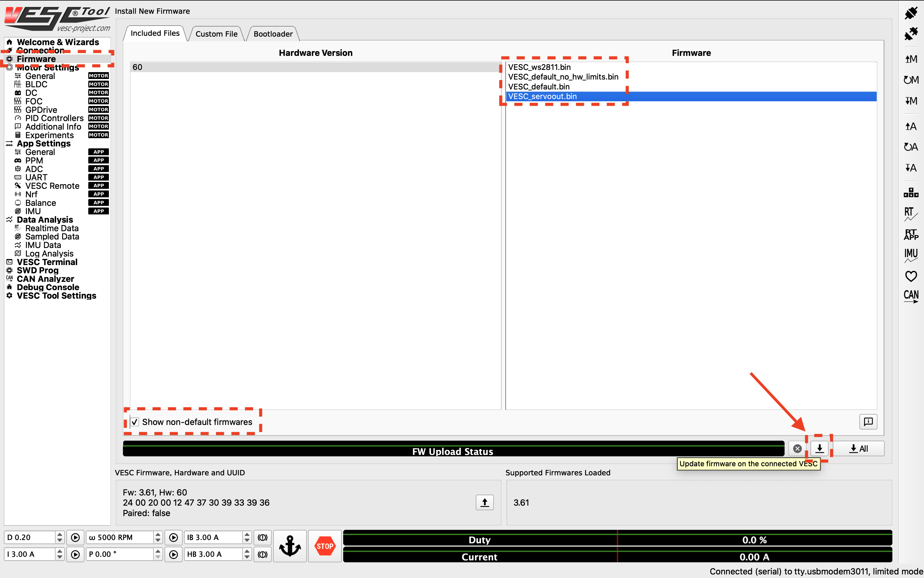The width and height of the screenshot is (924, 578).
Task: Click read default motor configuration icon (↻M)
Action: point(911,80)
